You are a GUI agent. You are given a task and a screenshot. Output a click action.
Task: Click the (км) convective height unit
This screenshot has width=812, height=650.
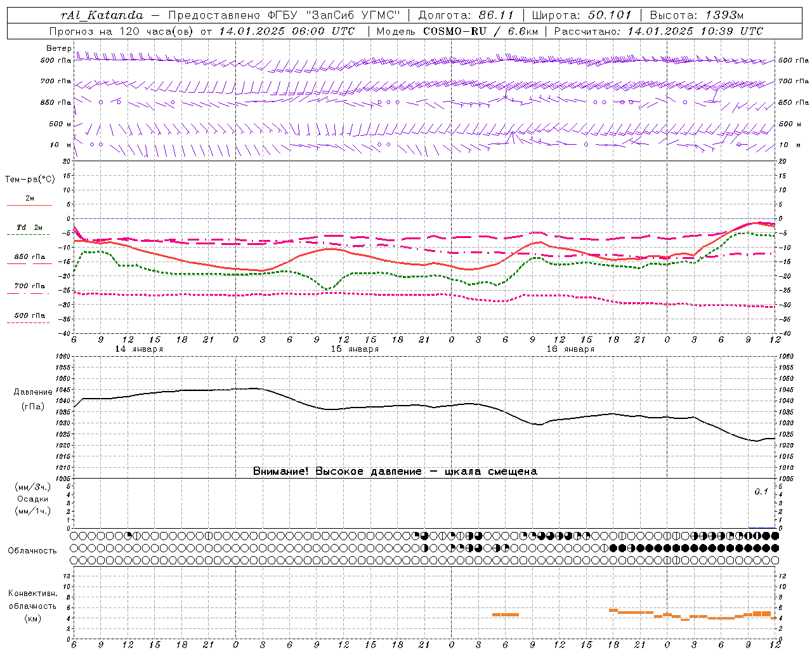33,618
